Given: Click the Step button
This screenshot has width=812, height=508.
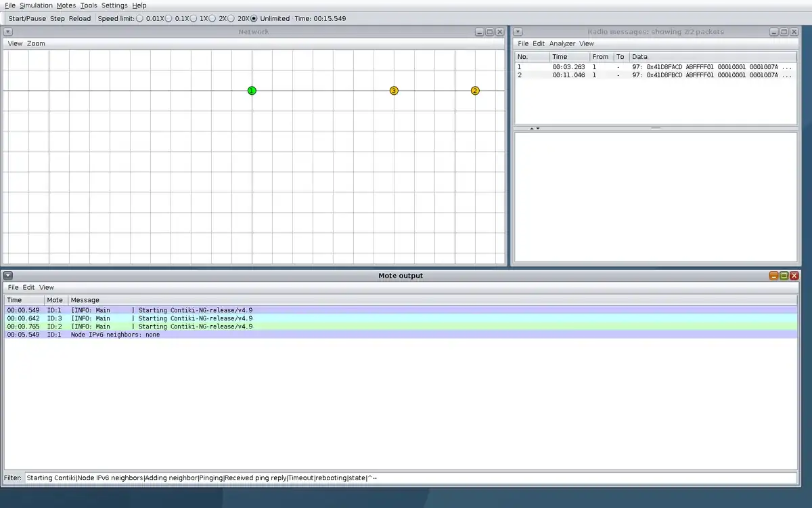Looking at the screenshot, I should click(x=58, y=18).
